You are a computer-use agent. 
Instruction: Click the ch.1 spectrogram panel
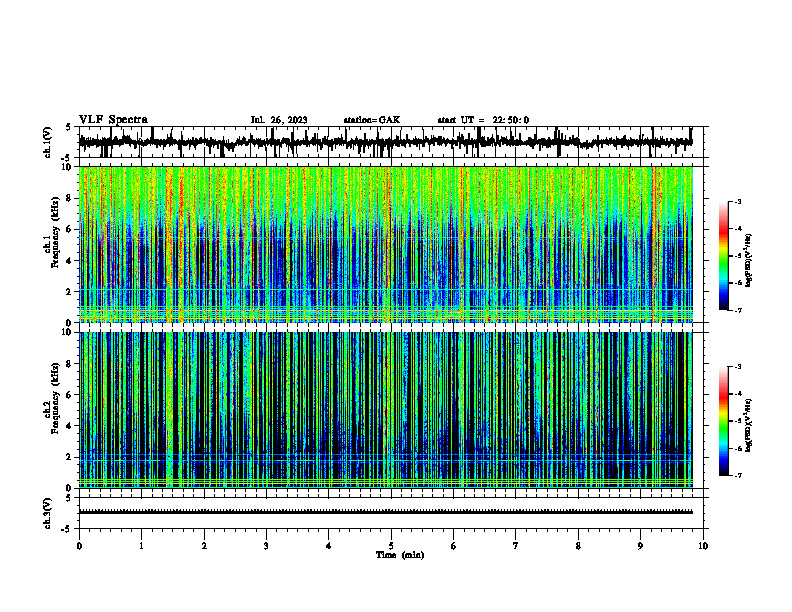(x=391, y=244)
